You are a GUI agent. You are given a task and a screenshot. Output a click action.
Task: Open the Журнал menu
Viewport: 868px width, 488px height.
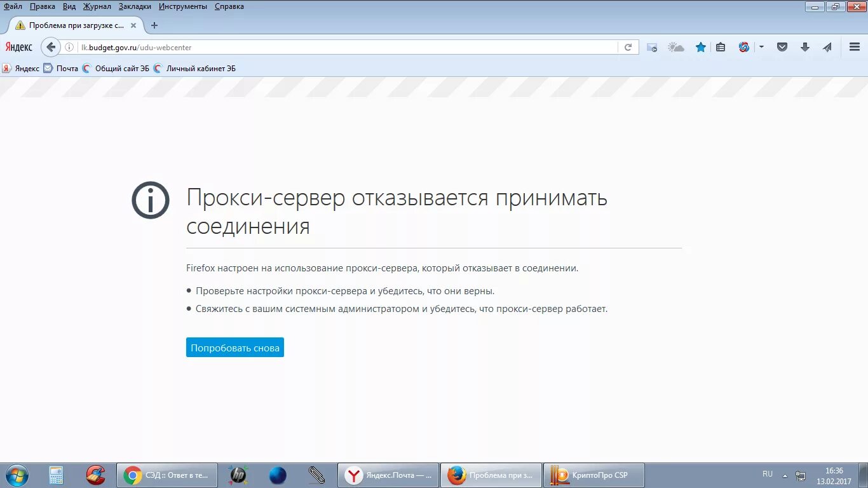pos(97,6)
